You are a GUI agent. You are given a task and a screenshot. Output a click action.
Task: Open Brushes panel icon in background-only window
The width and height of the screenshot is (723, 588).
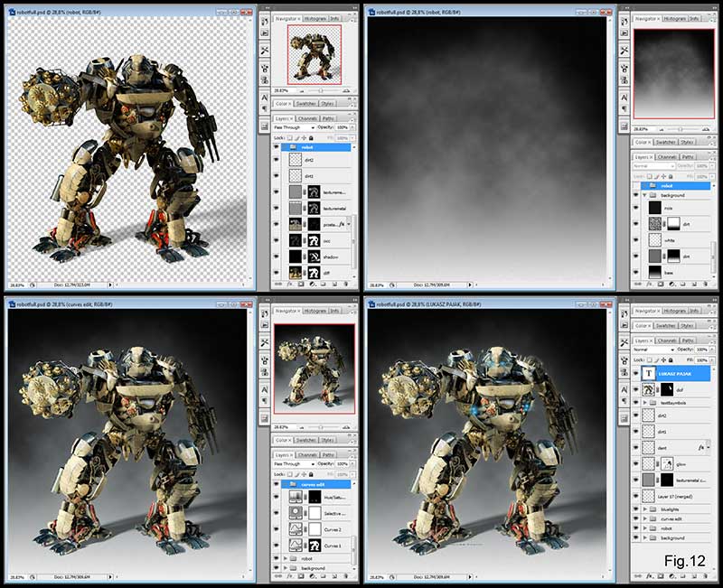[624, 69]
